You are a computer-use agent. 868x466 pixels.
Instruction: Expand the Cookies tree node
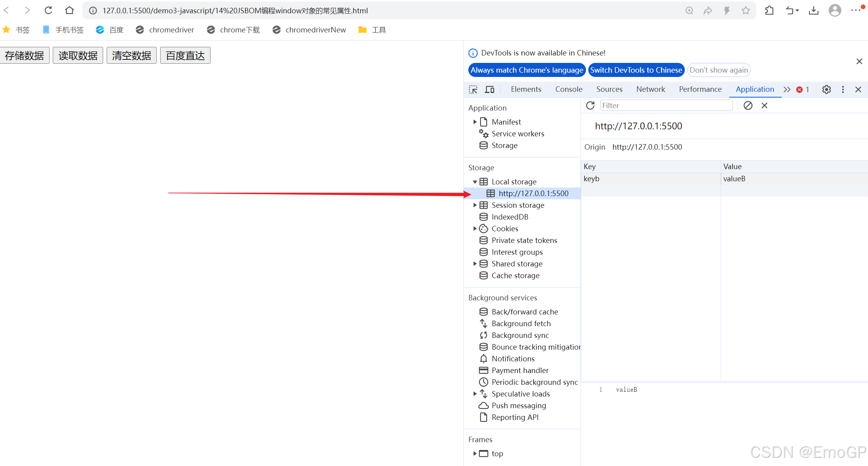tap(475, 229)
